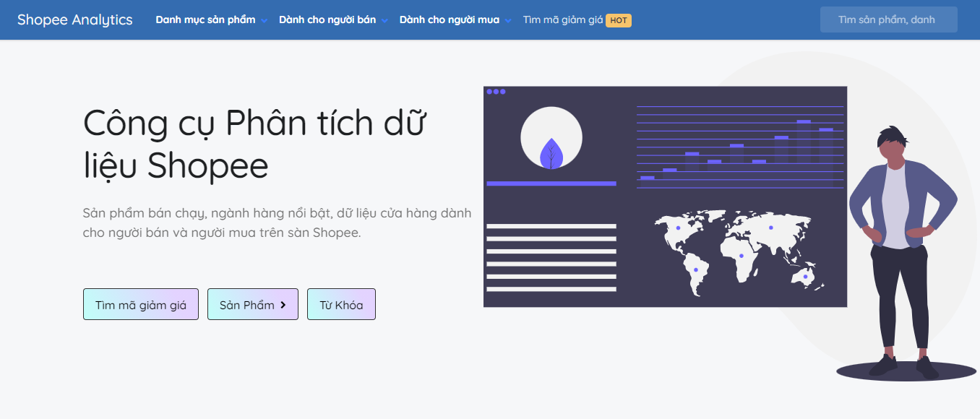This screenshot has width=980, height=419.
Task: Open the Danh mục sản phẩm menu
Action: [x=205, y=20]
